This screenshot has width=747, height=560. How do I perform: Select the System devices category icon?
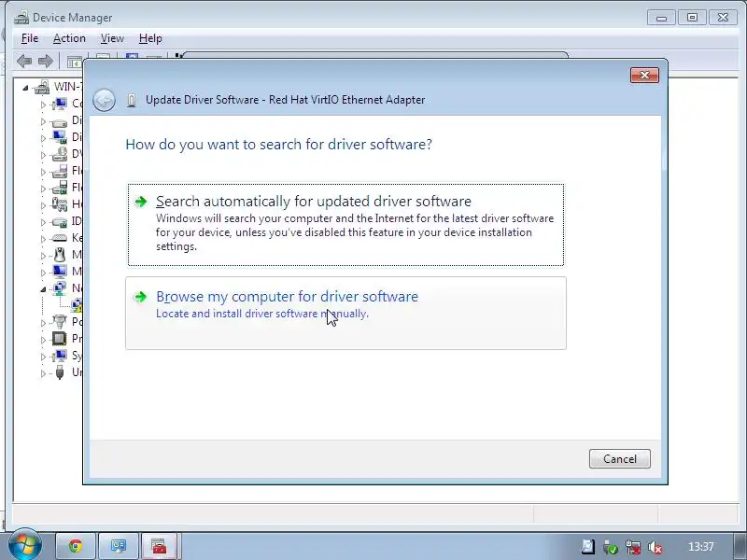coord(60,356)
